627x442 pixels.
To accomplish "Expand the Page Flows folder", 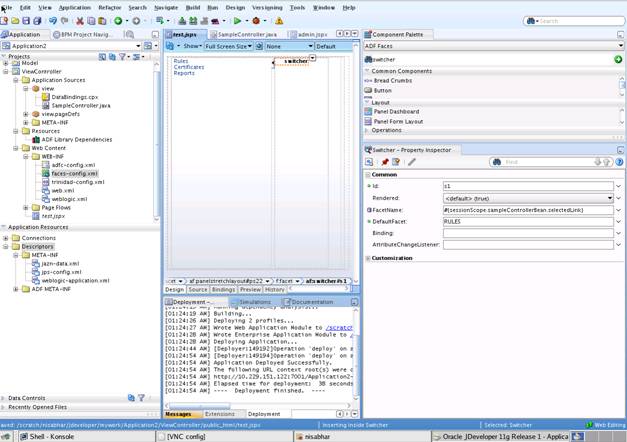I will (x=26, y=208).
